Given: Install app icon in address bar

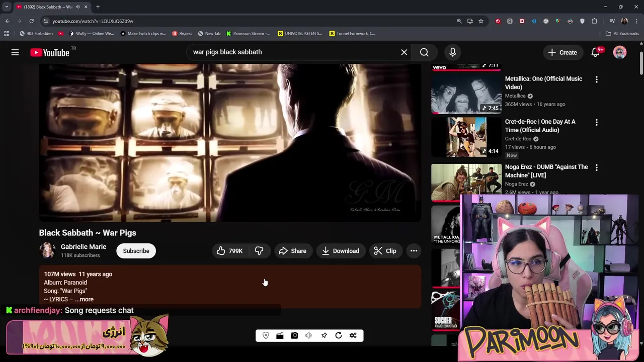Looking at the screenshot, I should click(470, 21).
